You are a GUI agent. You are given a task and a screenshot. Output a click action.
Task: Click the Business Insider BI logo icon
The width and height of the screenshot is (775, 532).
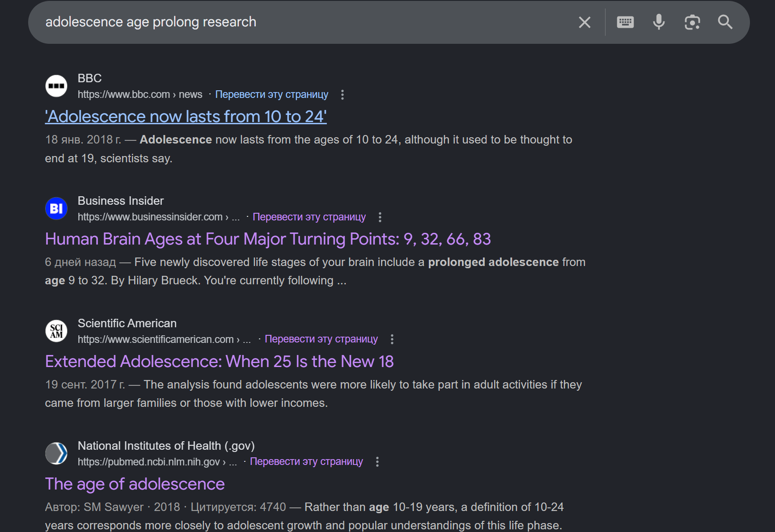click(x=56, y=208)
